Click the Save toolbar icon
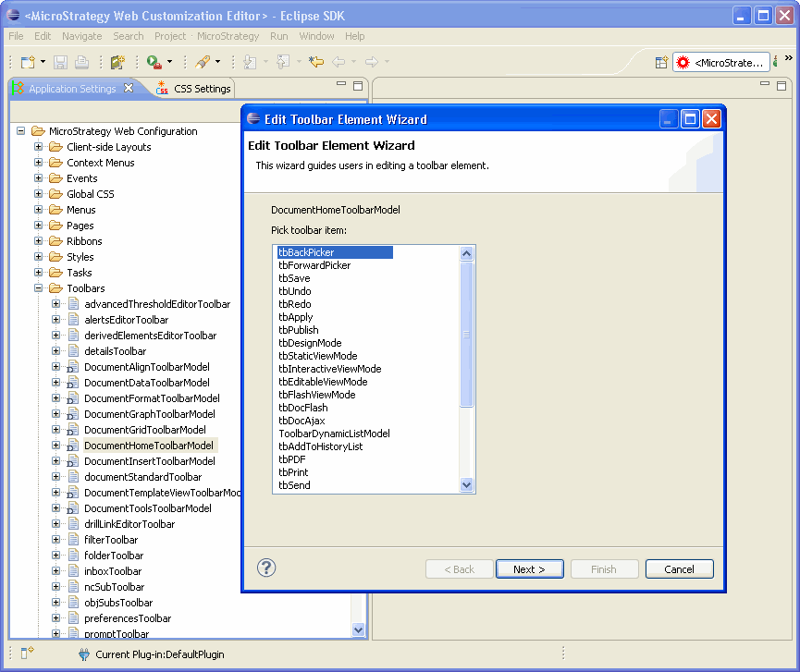Viewport: 800px width, 672px height. (x=61, y=62)
